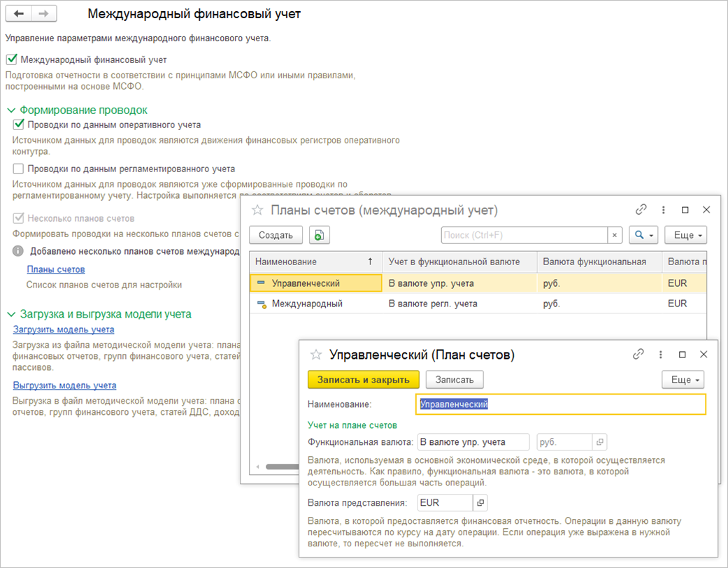
Task: Open Еще dropdown in Планы счетов window
Action: pos(686,235)
